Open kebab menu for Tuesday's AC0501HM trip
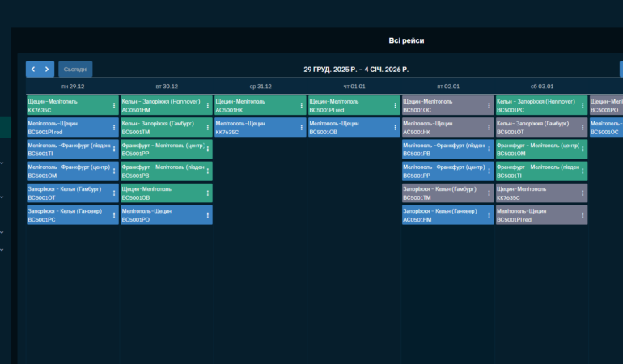Image resolution: width=623 pixels, height=364 pixels. [x=207, y=105]
